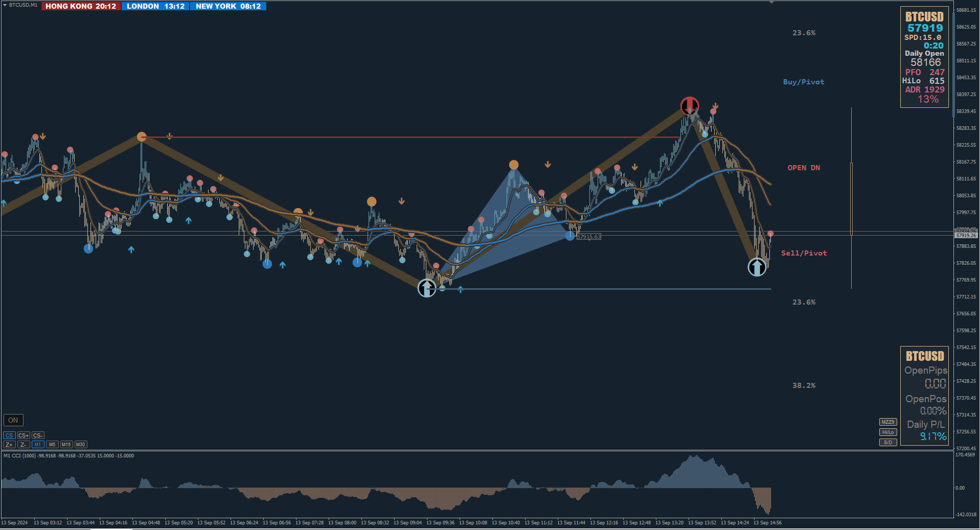Toggle the Hi/Lo indicator button
Image resolution: width=980 pixels, height=530 pixels.
[888, 432]
